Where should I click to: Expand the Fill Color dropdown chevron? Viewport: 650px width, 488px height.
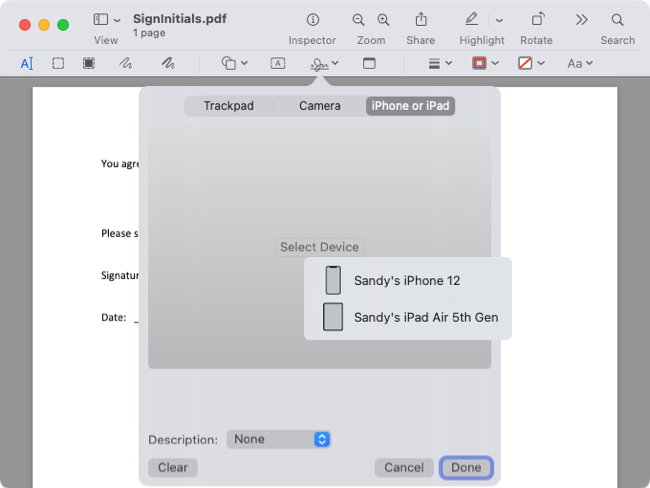pyautogui.click(x=541, y=63)
